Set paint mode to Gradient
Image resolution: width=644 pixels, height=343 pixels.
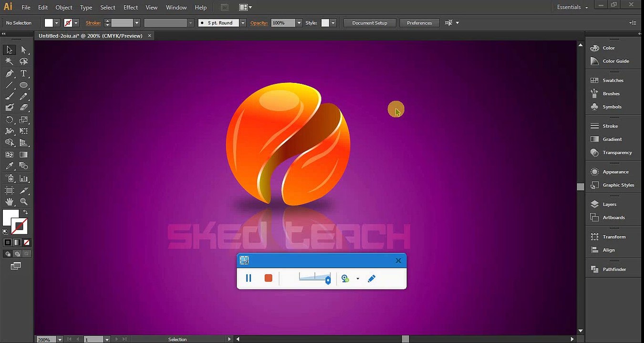17,242
